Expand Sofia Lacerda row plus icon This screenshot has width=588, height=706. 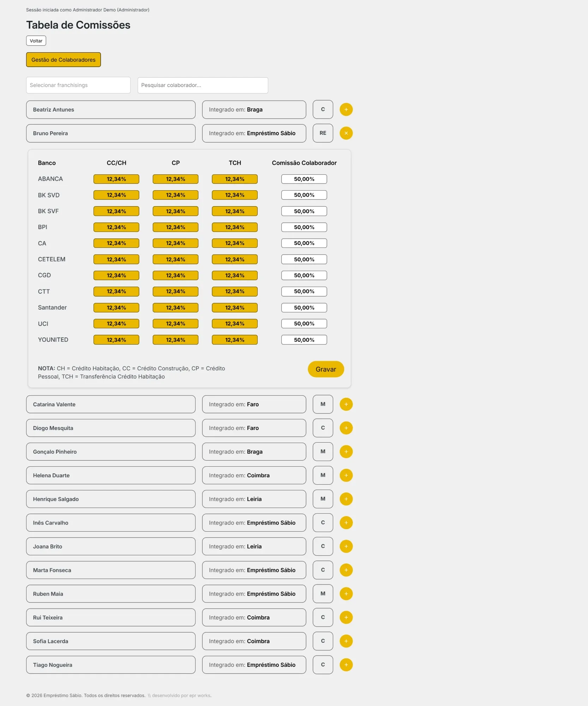point(346,641)
